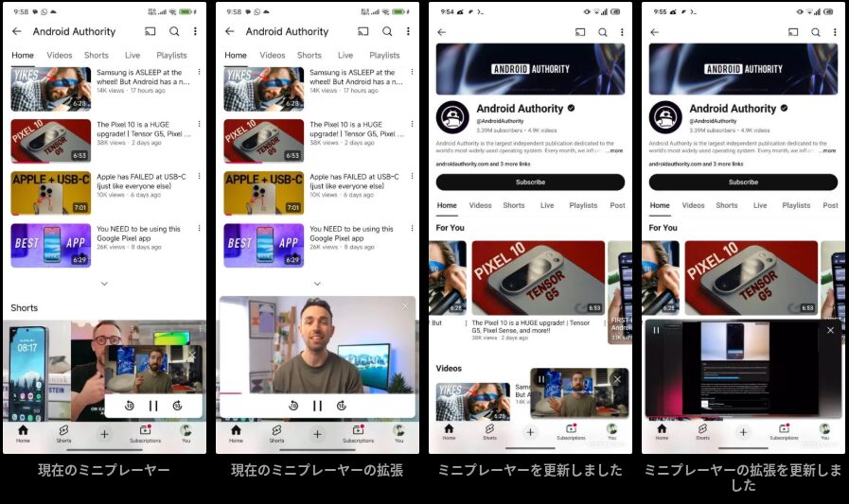This screenshot has width=849, height=504.
Task: Select the Live tab on the first phone screen
Action: pos(133,55)
